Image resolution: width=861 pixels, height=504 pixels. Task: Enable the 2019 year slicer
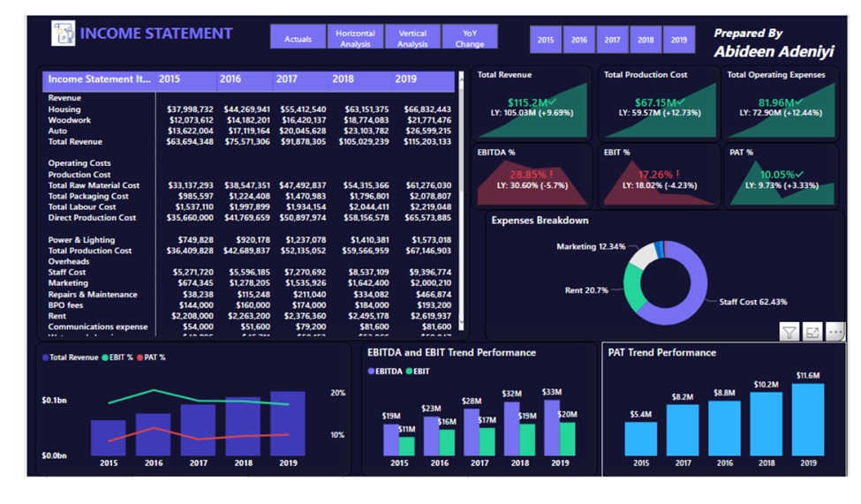click(x=678, y=40)
